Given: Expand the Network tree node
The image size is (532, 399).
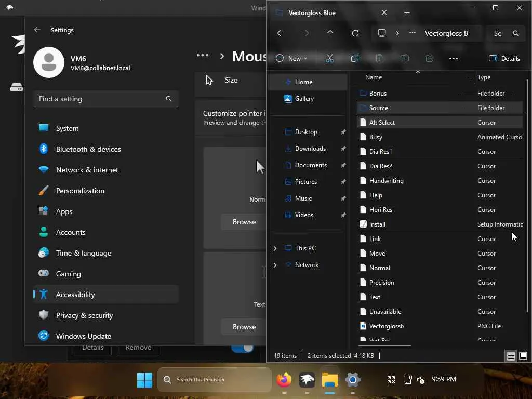Looking at the screenshot, I should coord(275,265).
